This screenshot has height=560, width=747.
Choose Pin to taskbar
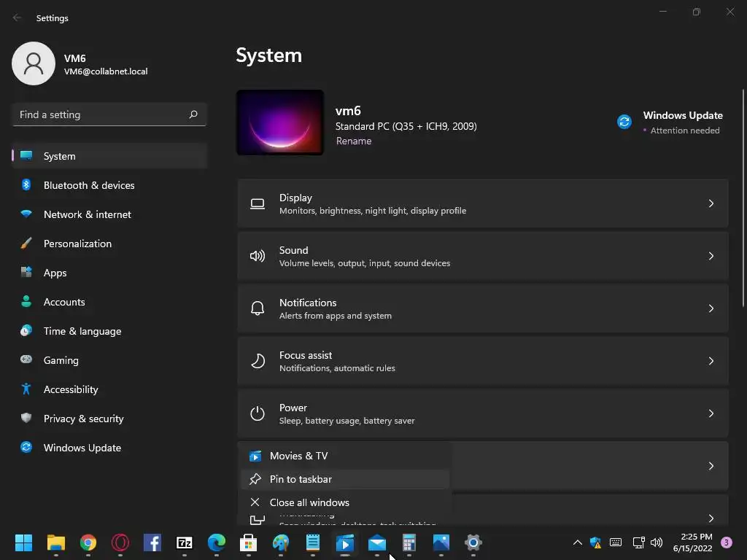coord(345,479)
